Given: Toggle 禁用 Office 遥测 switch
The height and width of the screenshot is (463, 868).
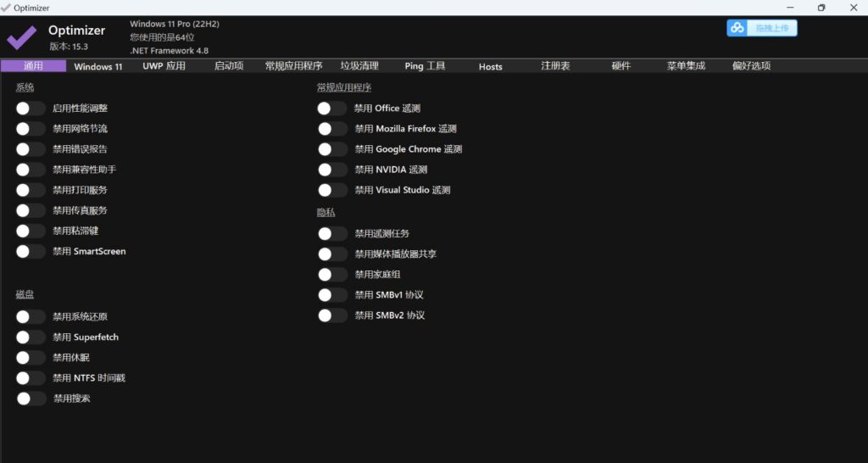Looking at the screenshot, I should (x=332, y=109).
